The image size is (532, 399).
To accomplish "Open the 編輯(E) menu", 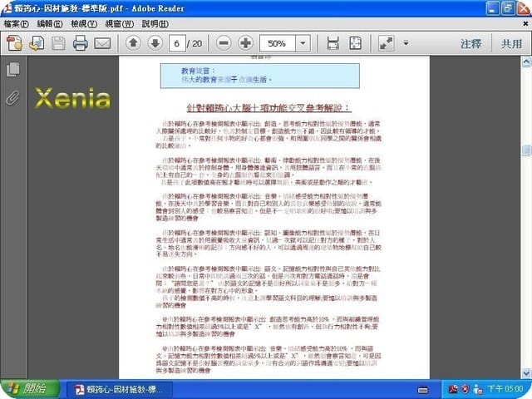I will click(x=50, y=24).
